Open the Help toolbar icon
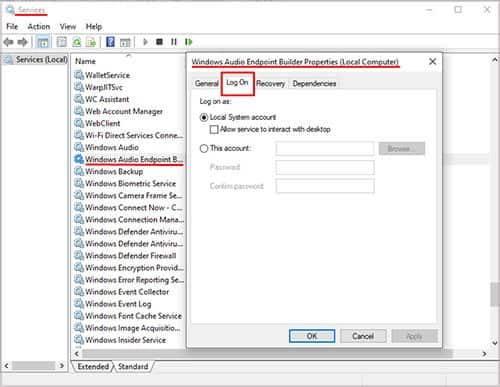500x387 pixels. point(110,42)
